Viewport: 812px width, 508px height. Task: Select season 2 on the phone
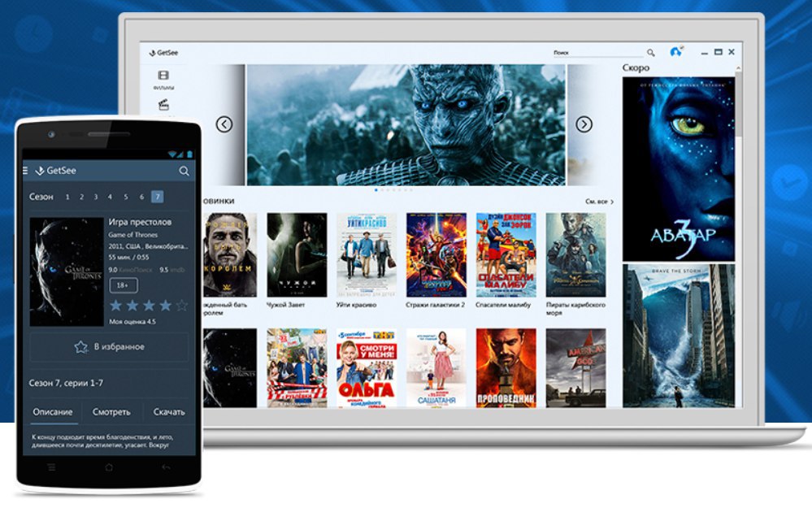81,197
